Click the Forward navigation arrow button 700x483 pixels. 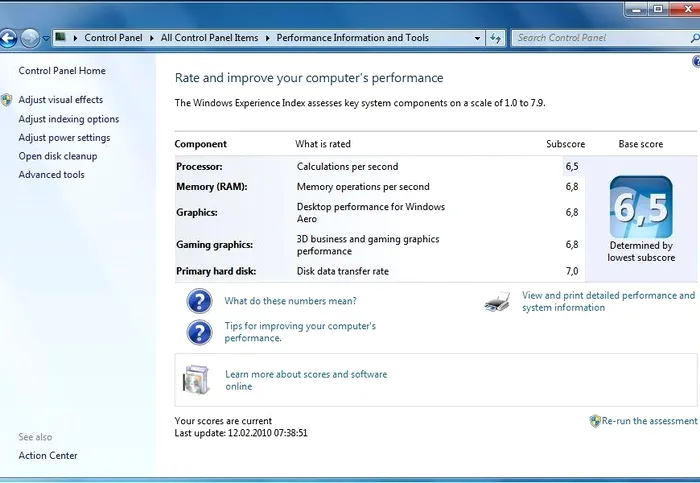[x=30, y=38]
